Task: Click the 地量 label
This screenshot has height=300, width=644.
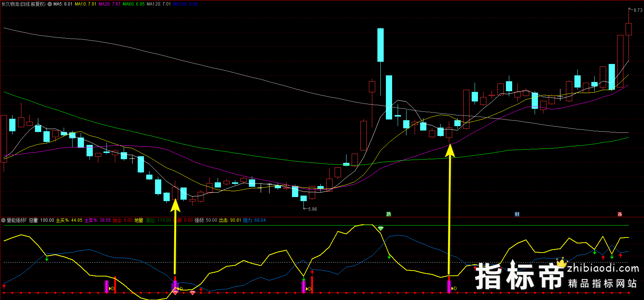Action: pyautogui.click(x=138, y=220)
